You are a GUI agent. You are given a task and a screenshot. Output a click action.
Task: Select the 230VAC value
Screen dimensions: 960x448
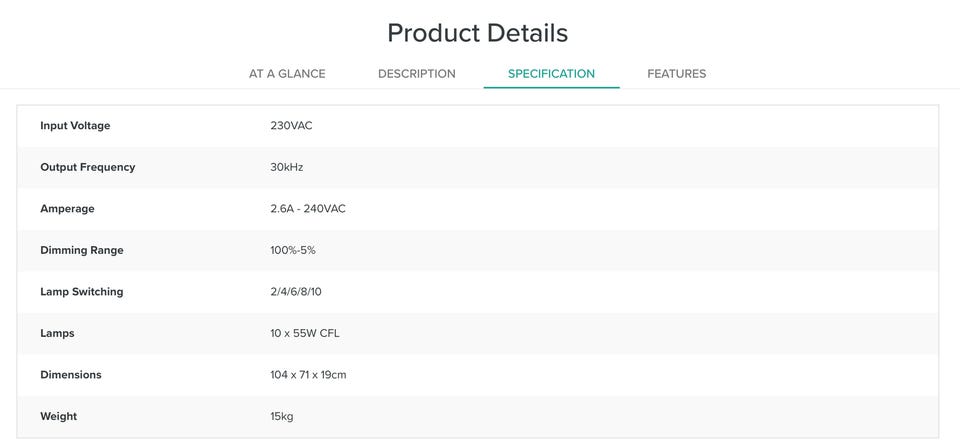coord(291,126)
